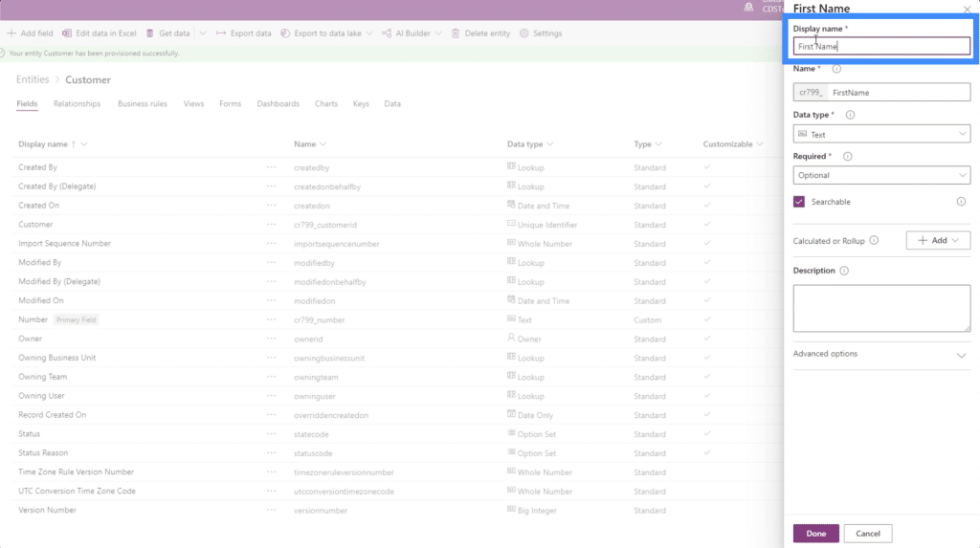Click the Add field plus icon
Viewport: 980px width, 548px height.
[x=11, y=33]
